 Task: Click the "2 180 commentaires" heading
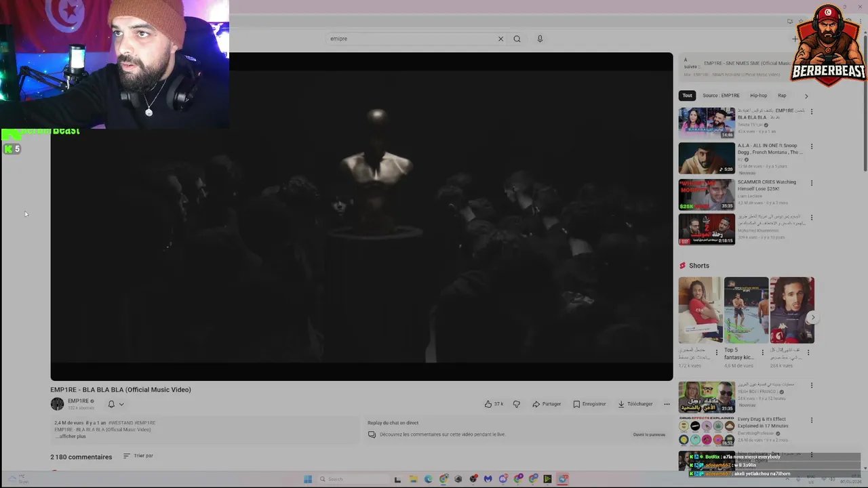point(81,457)
